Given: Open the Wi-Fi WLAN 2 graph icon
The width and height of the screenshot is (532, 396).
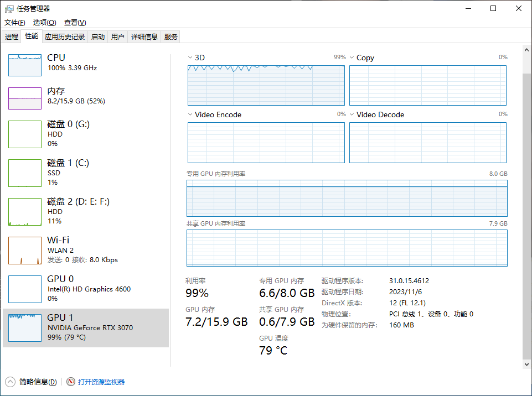Looking at the screenshot, I should tap(25, 251).
